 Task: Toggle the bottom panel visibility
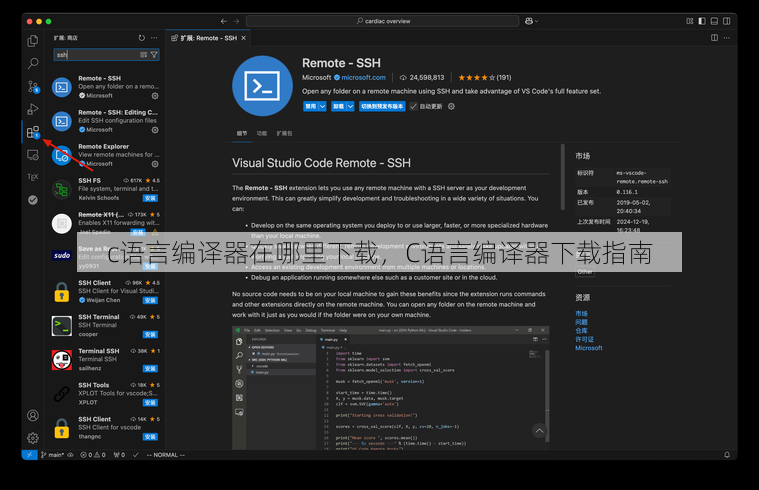coord(714,21)
